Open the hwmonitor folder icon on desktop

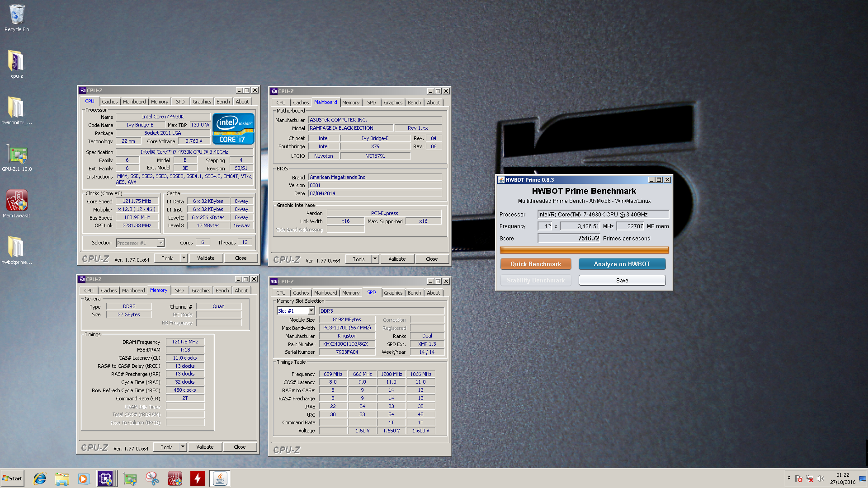click(17, 111)
